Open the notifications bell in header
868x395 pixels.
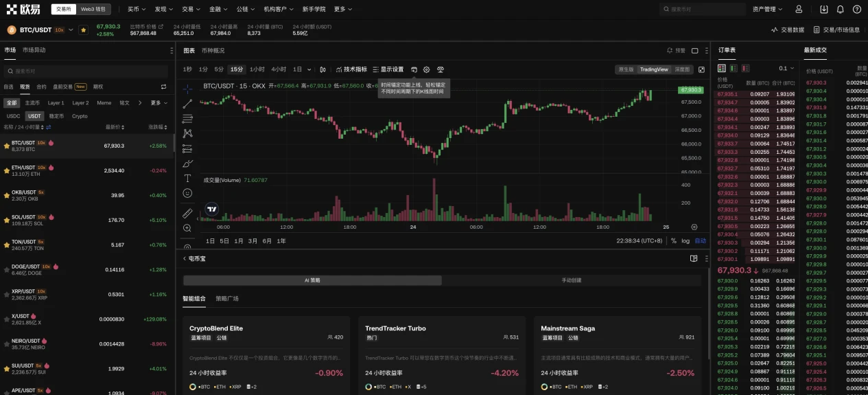click(x=840, y=10)
